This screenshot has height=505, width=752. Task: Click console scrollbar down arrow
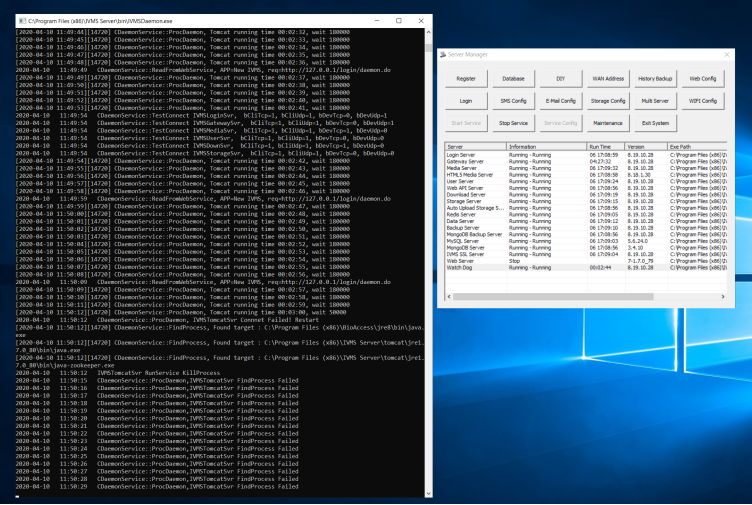(428, 493)
